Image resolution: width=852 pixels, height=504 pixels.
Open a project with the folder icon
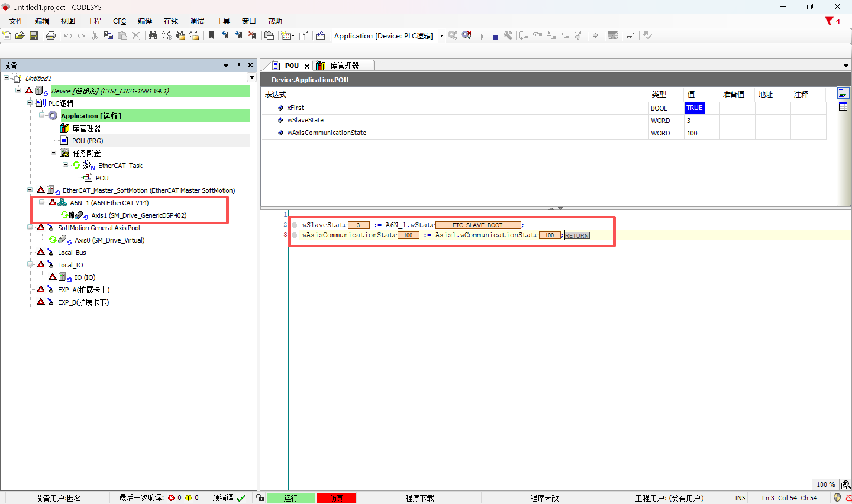click(x=20, y=36)
